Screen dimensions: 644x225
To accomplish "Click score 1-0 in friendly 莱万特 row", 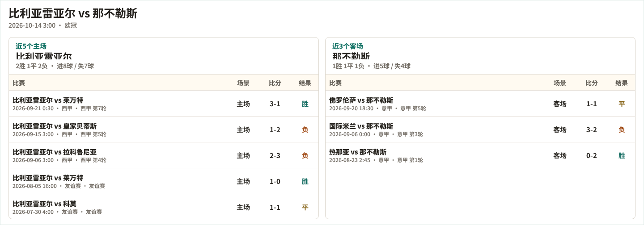I will (275, 182).
